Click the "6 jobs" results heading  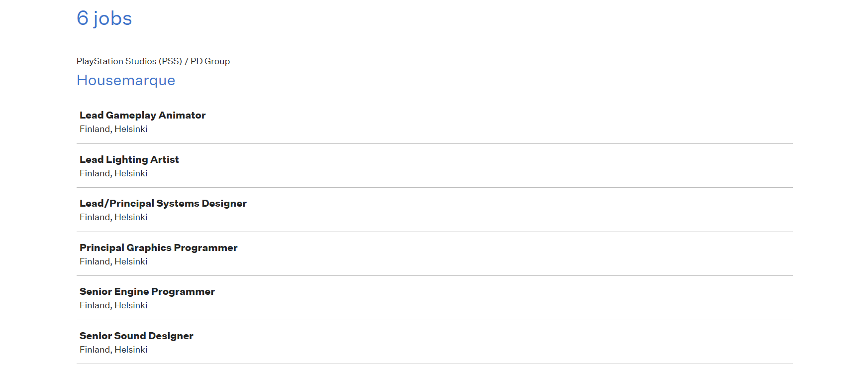104,19
